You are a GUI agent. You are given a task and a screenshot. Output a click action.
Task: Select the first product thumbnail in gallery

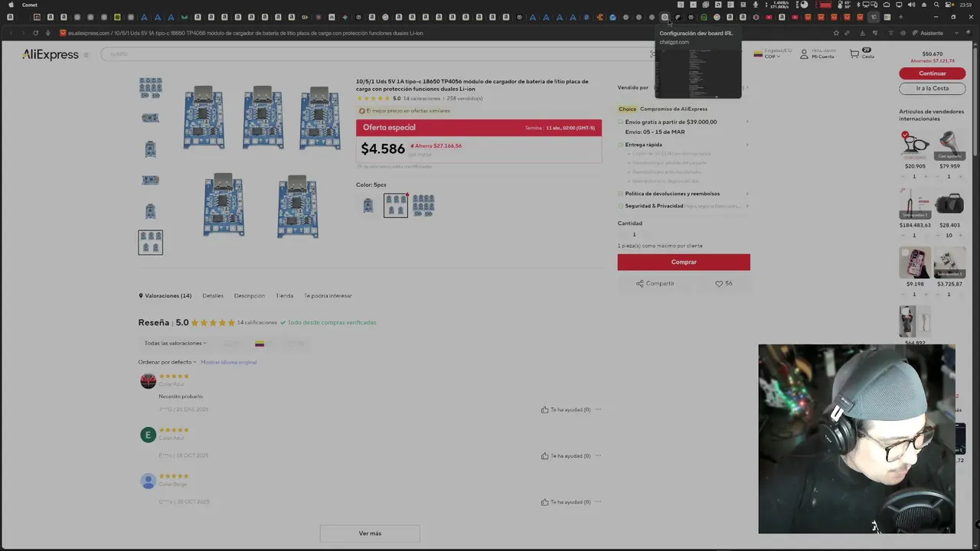pos(150,87)
